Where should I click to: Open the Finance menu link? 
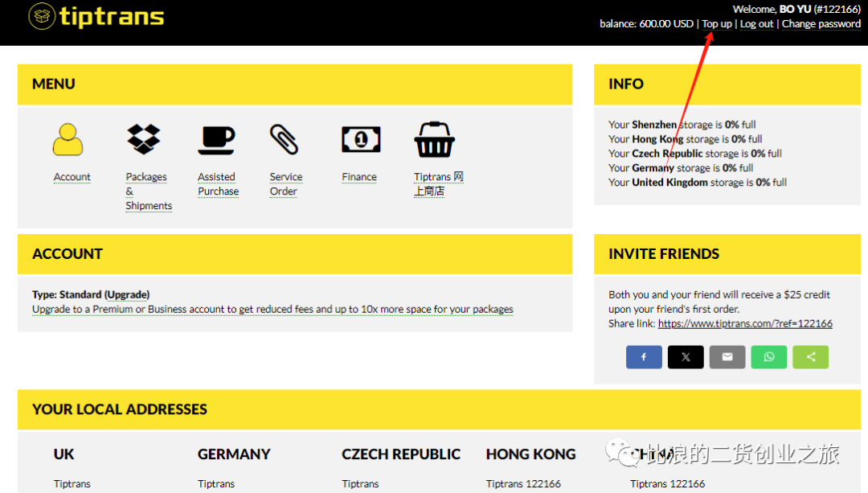(359, 177)
